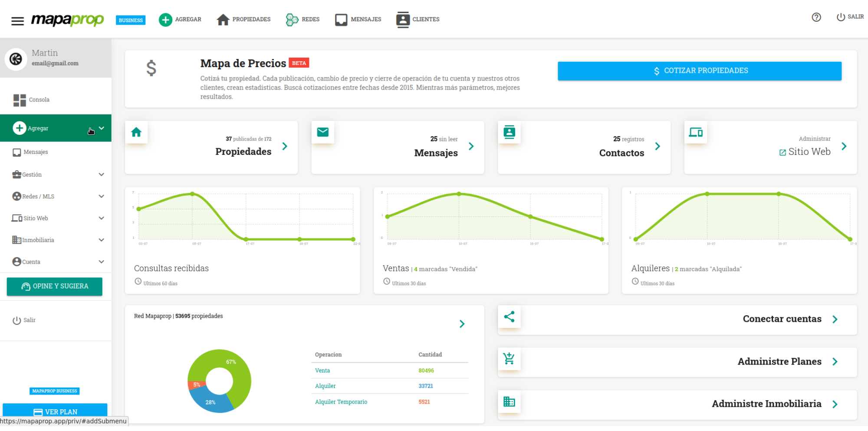Expand the Agregar sidebar submenu chevron
Viewport: 868px width, 431px height.
[102, 128]
